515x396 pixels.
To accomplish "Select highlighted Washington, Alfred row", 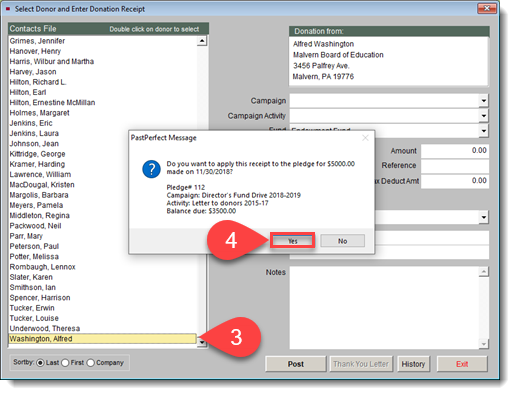I will click(103, 339).
